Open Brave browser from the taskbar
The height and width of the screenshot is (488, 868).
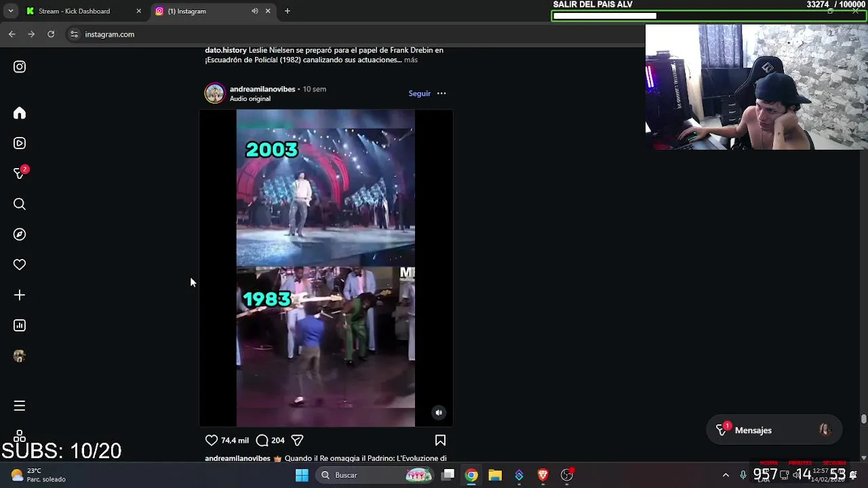click(x=542, y=475)
